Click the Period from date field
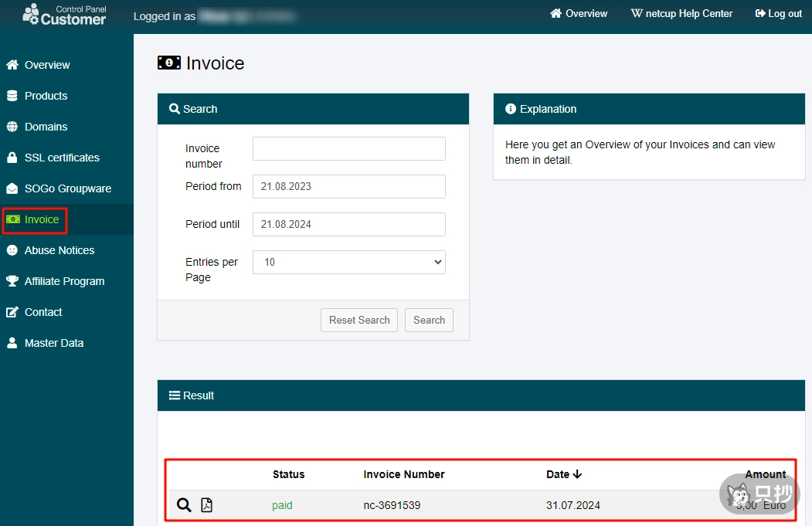The height and width of the screenshot is (526, 812). click(348, 186)
